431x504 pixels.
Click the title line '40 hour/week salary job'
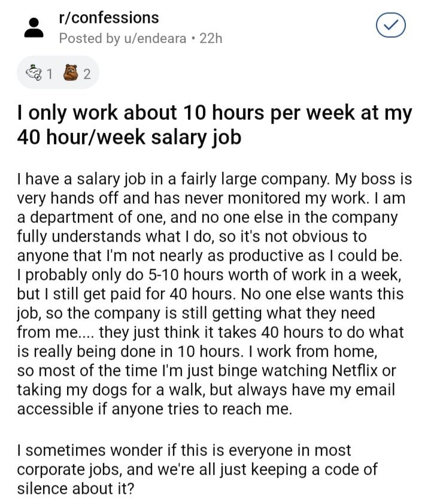(129, 138)
